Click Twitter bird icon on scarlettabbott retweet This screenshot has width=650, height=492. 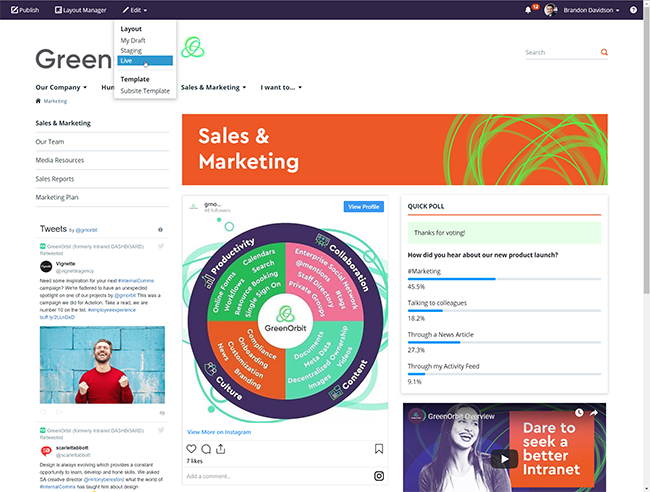pos(161,430)
